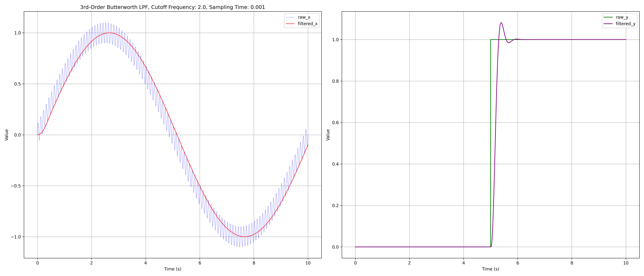Click the 6 time tick of the raw_x plot
Screen dimensions: 644x276
click(x=200, y=263)
